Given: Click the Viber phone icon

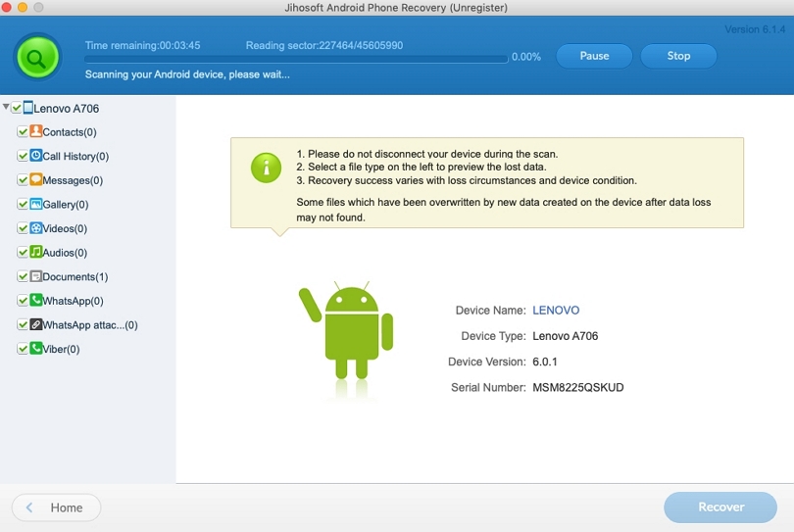Looking at the screenshot, I should [x=36, y=348].
